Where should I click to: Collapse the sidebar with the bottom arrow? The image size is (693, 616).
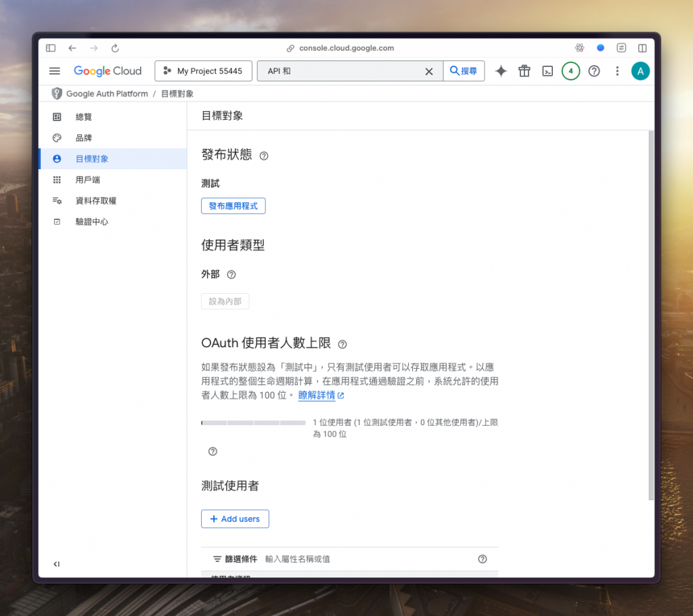click(x=57, y=564)
